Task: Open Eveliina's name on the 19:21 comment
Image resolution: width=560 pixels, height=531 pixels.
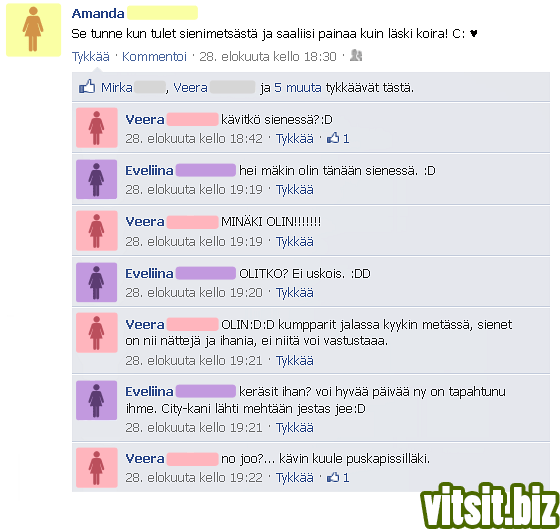Action: click(x=149, y=392)
